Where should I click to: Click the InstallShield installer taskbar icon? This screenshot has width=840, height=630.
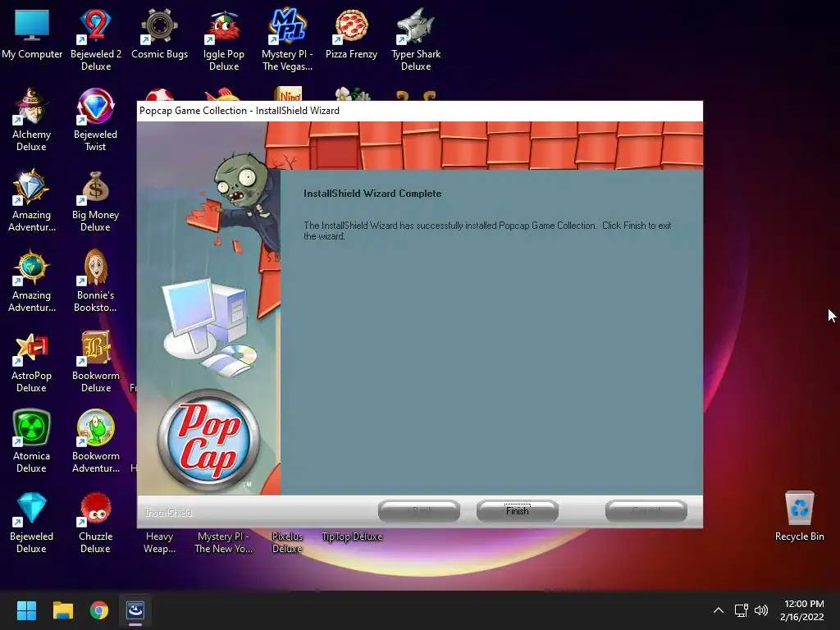pos(135,610)
